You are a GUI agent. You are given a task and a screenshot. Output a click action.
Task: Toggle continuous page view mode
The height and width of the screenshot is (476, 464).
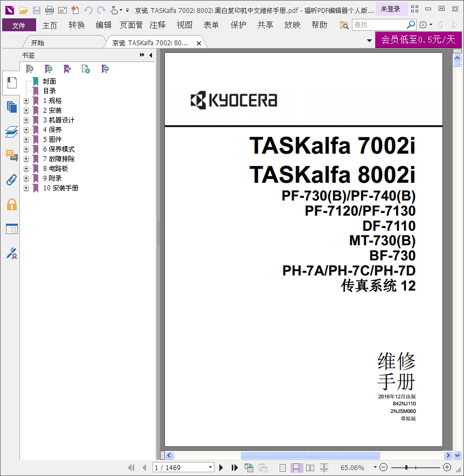pos(296,467)
